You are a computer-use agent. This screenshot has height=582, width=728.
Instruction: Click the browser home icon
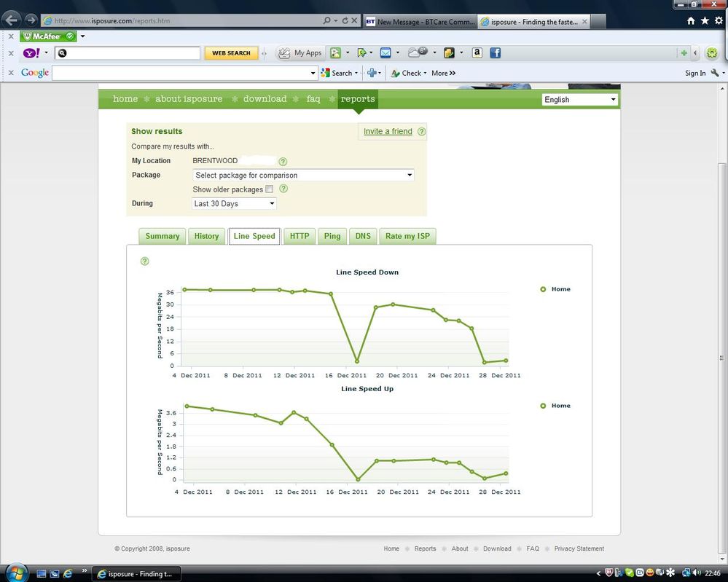pos(691,21)
